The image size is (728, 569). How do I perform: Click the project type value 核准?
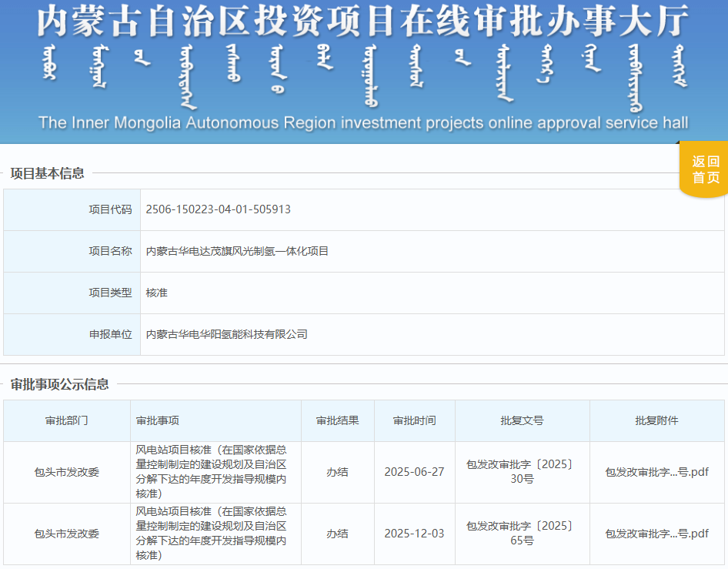pyautogui.click(x=157, y=293)
